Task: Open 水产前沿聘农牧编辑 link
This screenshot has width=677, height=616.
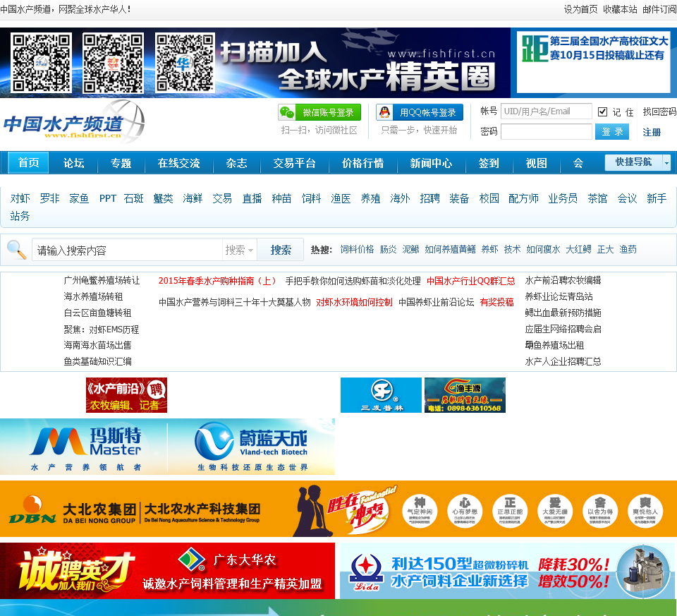Action: (x=563, y=280)
